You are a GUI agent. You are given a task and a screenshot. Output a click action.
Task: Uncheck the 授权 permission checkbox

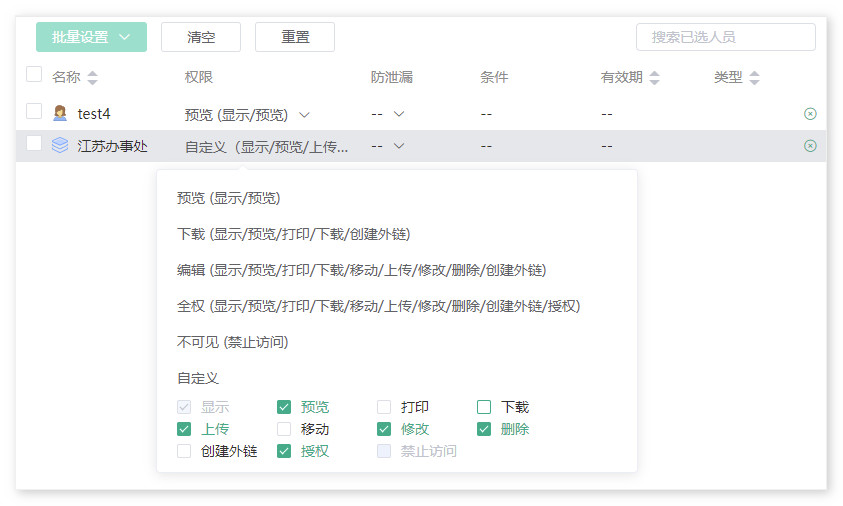284,451
